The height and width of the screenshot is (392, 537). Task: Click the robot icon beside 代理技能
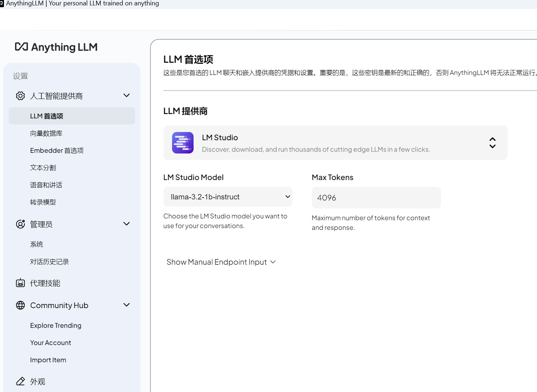coord(20,283)
